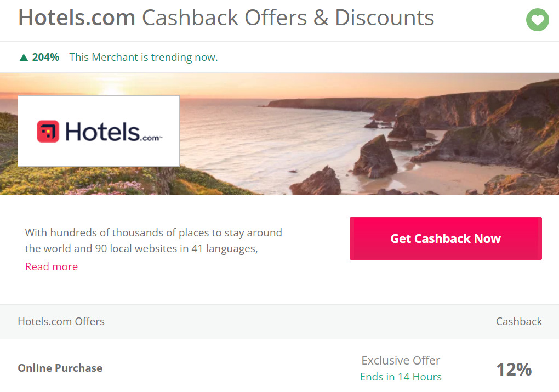
Task: Click the white Hotels.com logo card
Action: click(99, 131)
